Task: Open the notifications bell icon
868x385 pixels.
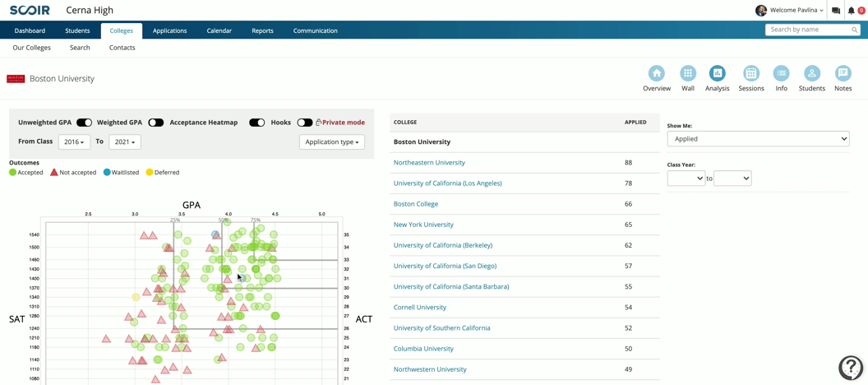Action: (852, 11)
